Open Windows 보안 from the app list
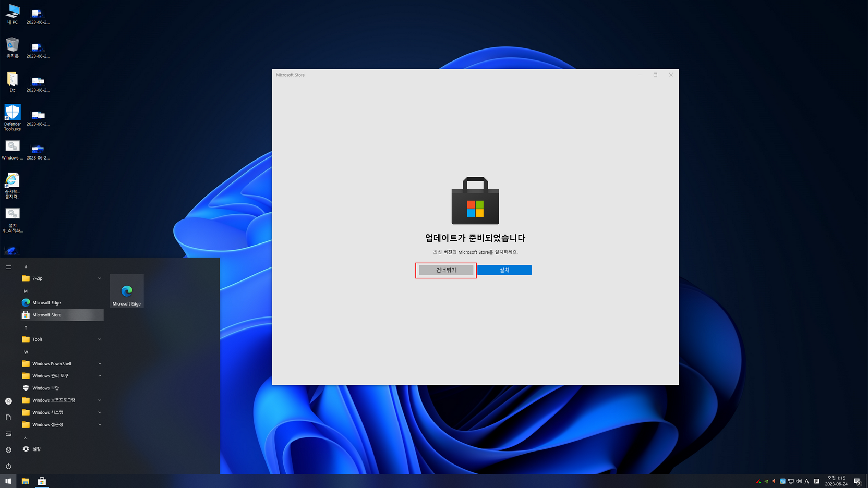Image resolution: width=868 pixels, height=488 pixels. [62, 388]
